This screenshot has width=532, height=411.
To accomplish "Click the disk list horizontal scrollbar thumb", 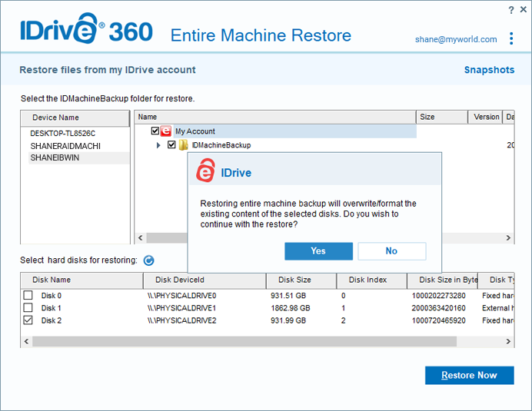I will point(244,342).
